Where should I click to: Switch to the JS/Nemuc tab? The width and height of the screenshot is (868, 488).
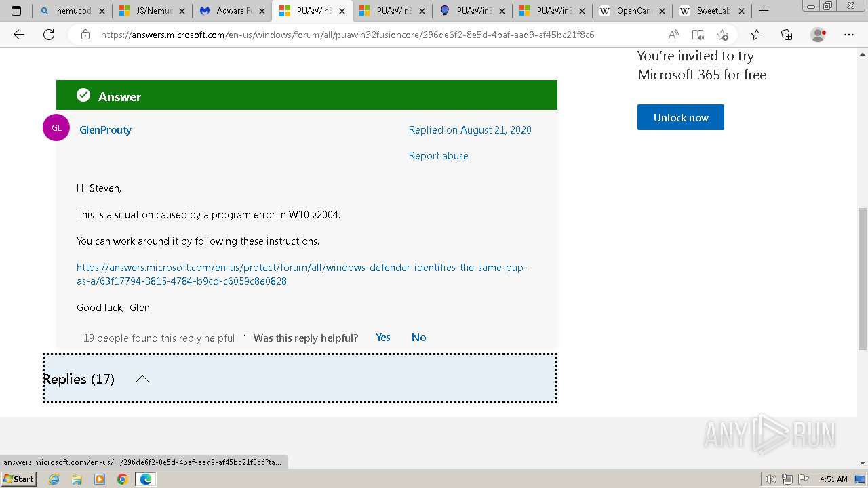153,11
